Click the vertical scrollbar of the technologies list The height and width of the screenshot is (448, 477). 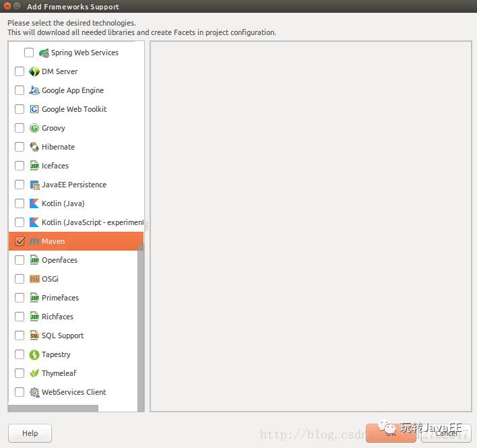point(141,323)
